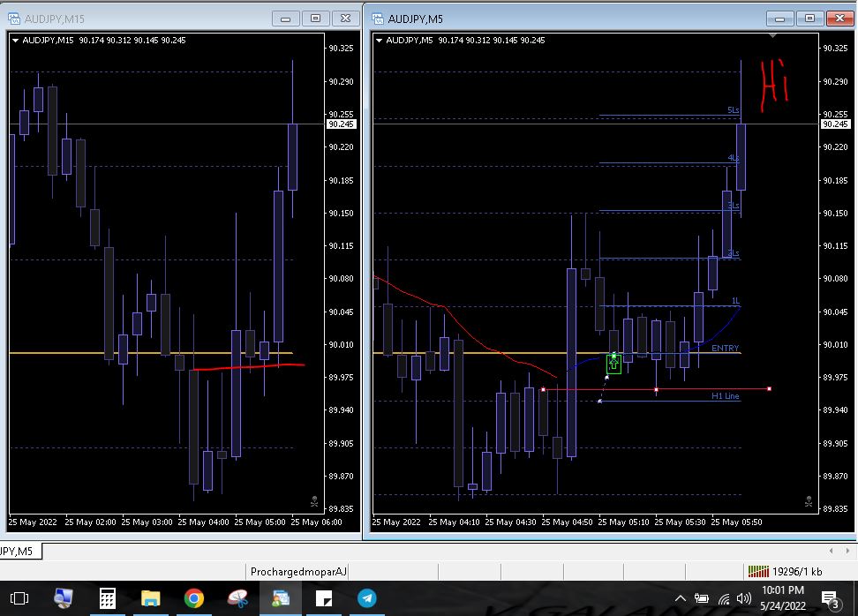This screenshot has height=616, width=858.
Task: Open Calculator from the taskbar
Action: tap(108, 598)
